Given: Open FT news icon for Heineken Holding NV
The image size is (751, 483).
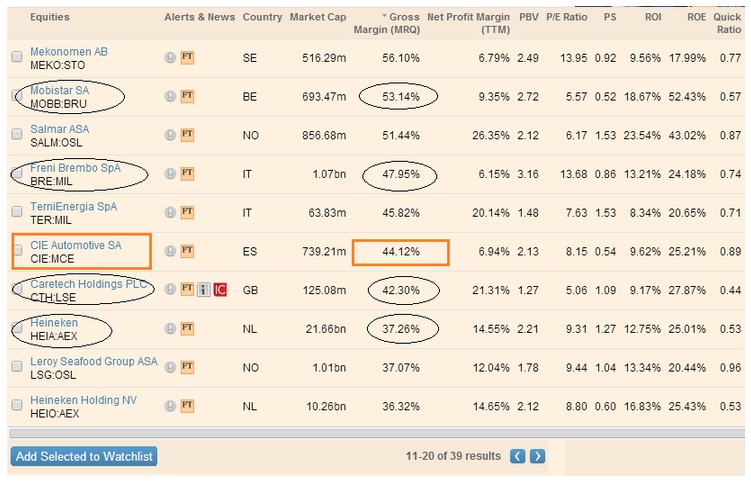Looking at the screenshot, I should pyautogui.click(x=187, y=406).
